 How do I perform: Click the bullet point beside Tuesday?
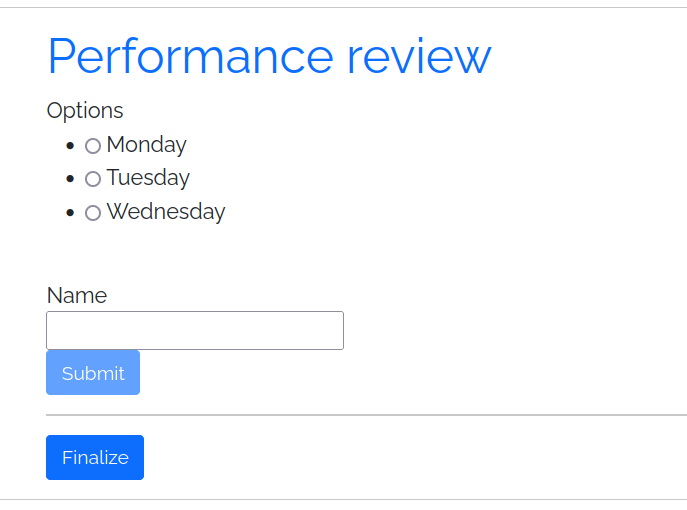(69, 179)
